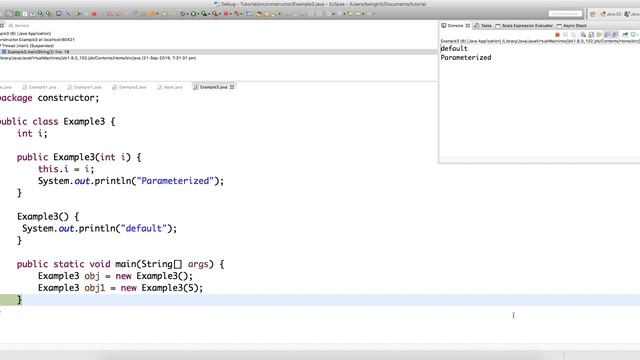
Task: Click the Resume icon in the debug toolbar
Action: pyautogui.click(x=78, y=13)
